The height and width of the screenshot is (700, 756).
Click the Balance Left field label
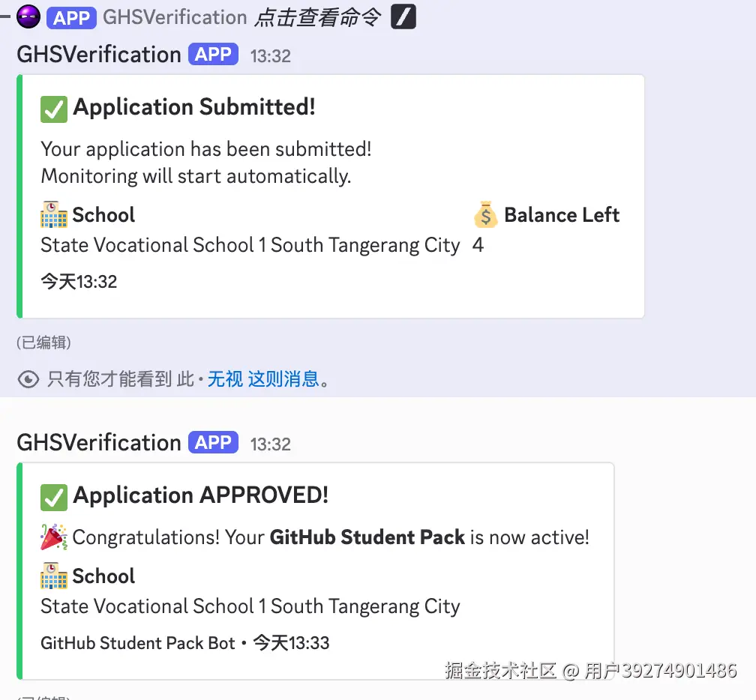[562, 215]
